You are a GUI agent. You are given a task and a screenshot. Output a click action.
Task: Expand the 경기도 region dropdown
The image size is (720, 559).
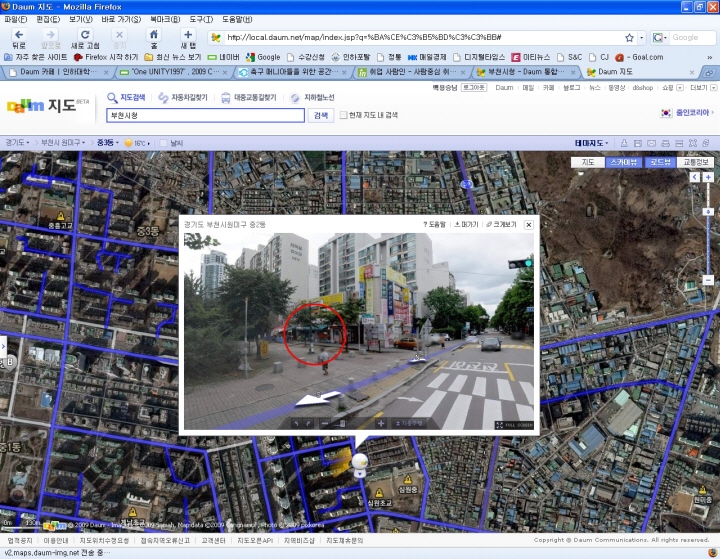[17, 143]
